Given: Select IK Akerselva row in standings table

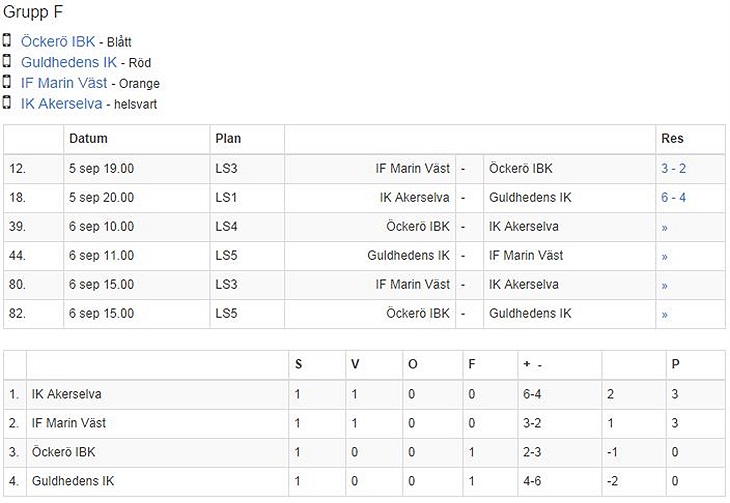Looking at the screenshot, I should (365, 394).
